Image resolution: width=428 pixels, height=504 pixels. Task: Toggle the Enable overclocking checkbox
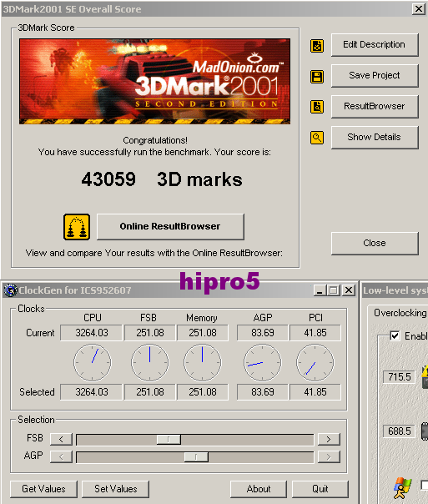[x=395, y=336]
